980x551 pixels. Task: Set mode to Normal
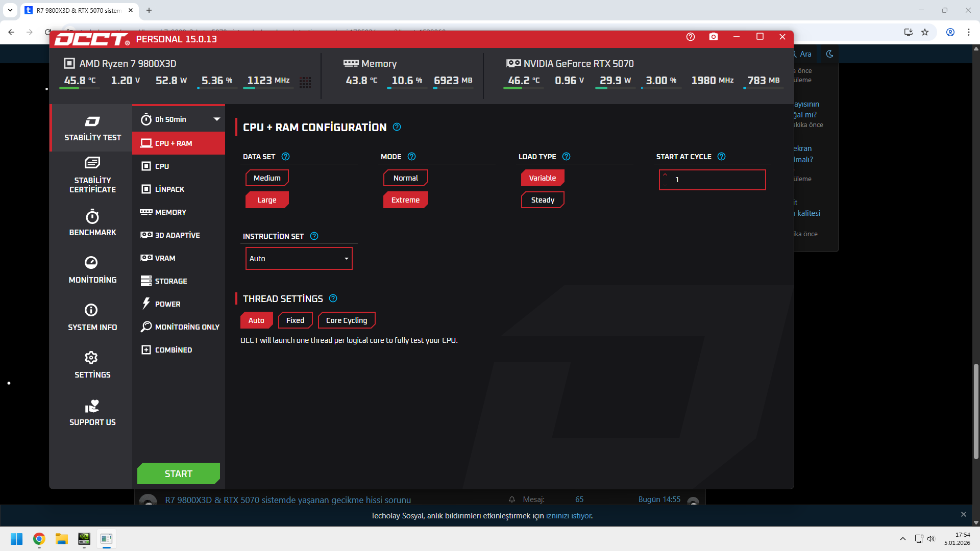point(406,178)
